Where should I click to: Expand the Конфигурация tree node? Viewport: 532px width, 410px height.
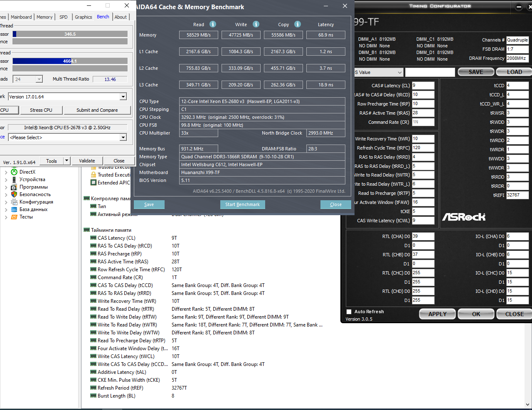[6, 202]
